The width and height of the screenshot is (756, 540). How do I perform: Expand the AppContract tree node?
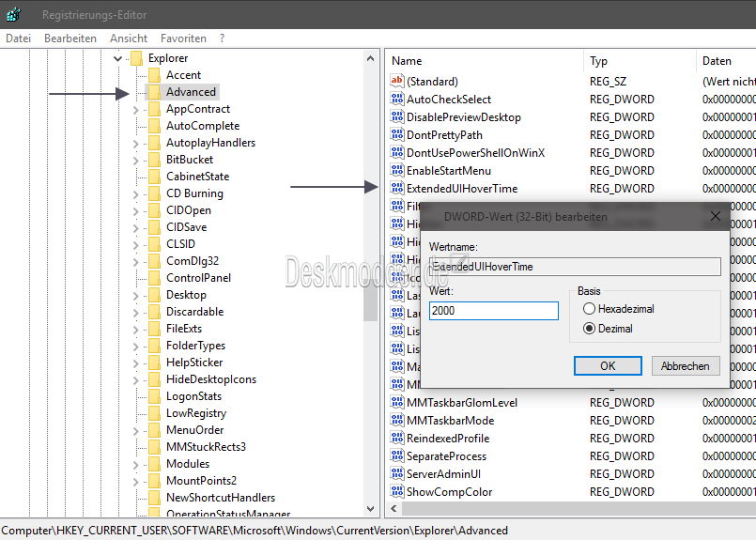(135, 109)
